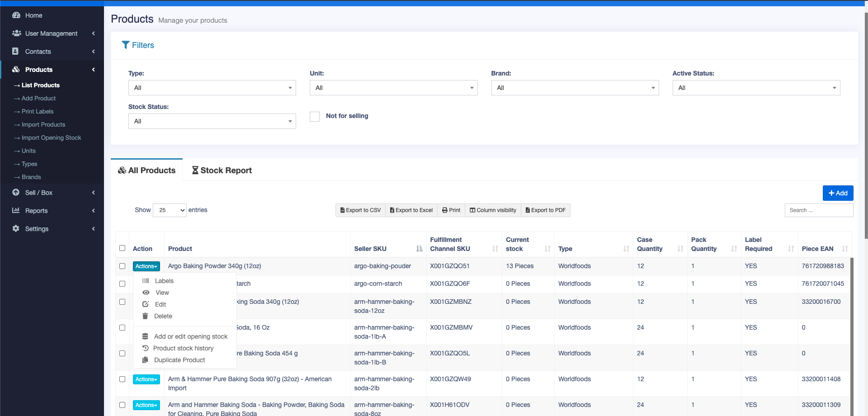This screenshot has width=868, height=416.
Task: Open the Type filter dropdown
Action: [212, 88]
